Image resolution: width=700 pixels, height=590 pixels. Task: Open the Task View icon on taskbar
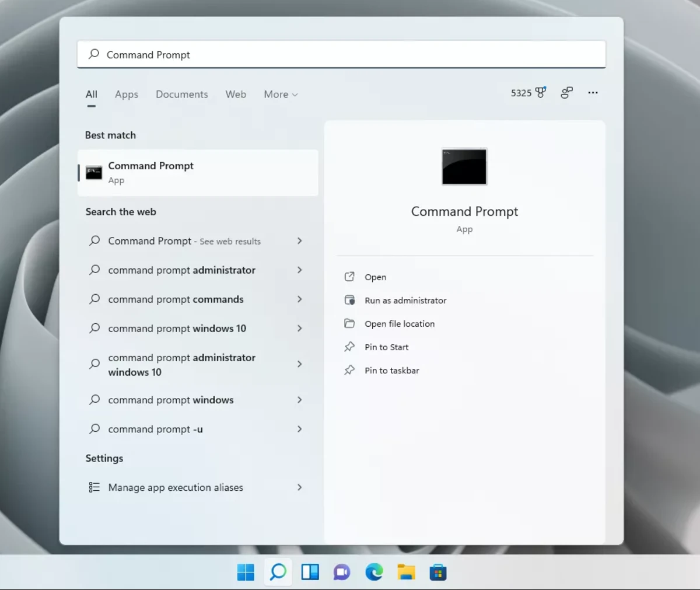(310, 572)
